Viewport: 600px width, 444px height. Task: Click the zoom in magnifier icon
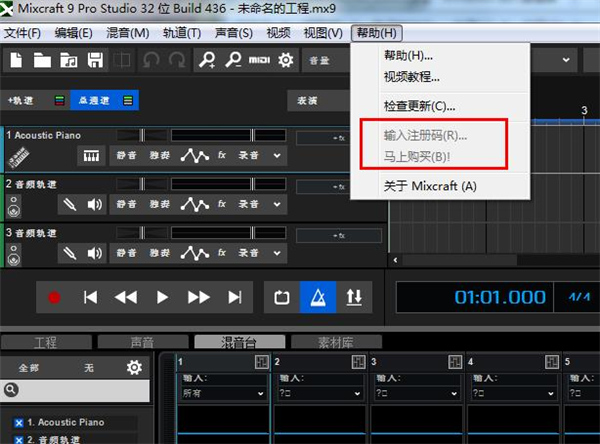[207, 60]
